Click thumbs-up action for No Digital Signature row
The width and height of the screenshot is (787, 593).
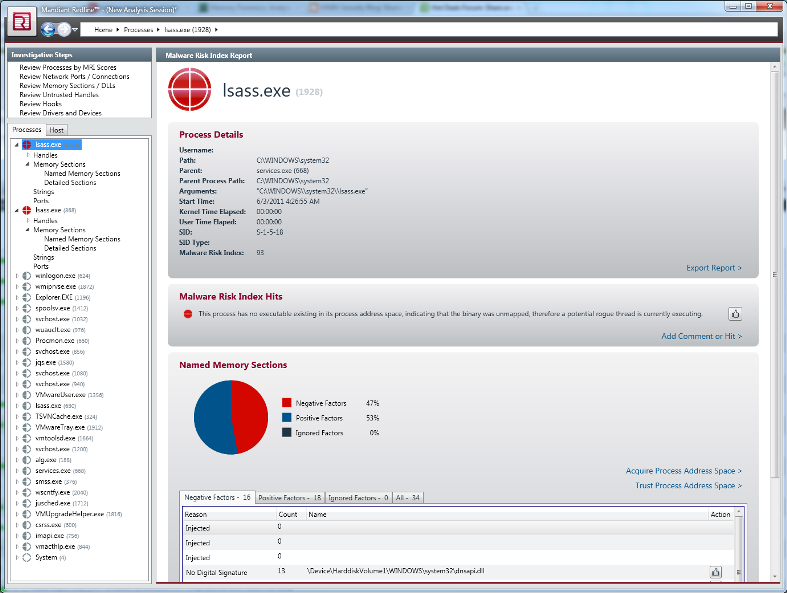point(716,572)
